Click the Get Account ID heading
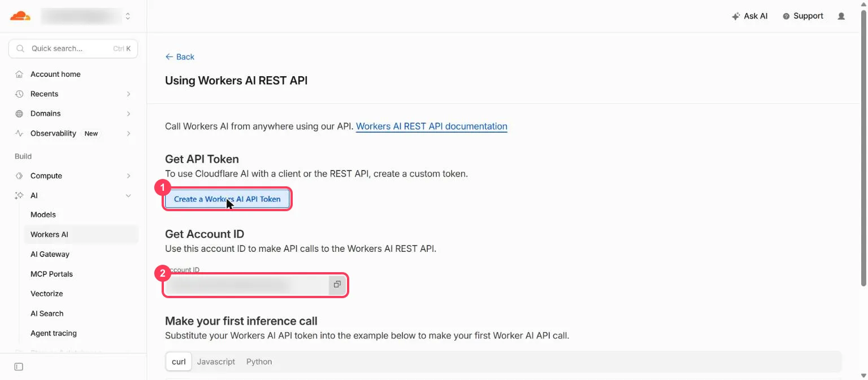The image size is (868, 380). (205, 234)
